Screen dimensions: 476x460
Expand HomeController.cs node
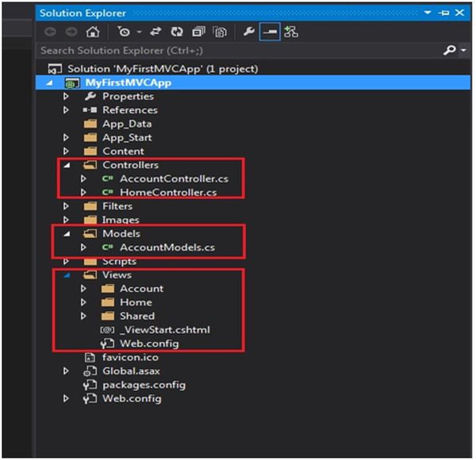(x=83, y=193)
